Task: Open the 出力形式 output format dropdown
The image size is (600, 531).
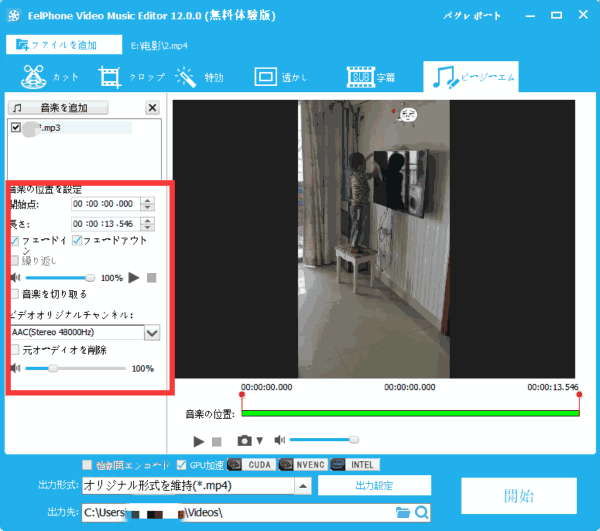Action: 303,486
